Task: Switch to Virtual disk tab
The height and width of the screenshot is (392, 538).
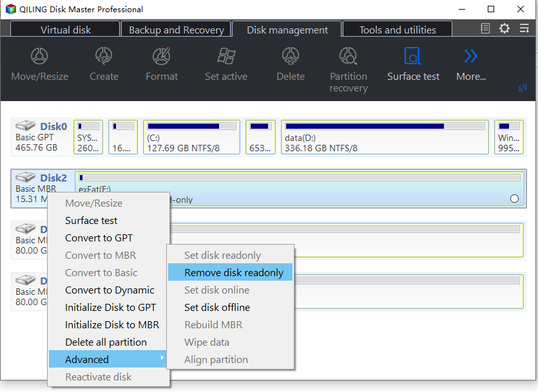Action: 65,30
